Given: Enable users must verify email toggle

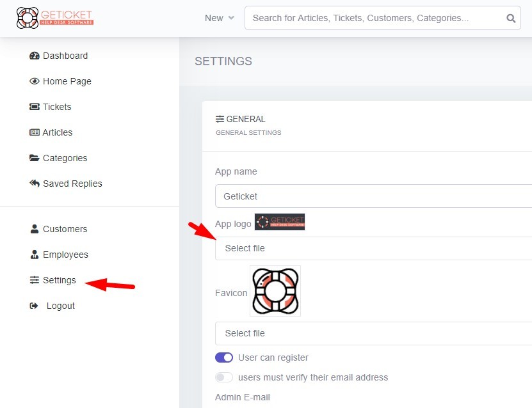Looking at the screenshot, I should coord(224,377).
